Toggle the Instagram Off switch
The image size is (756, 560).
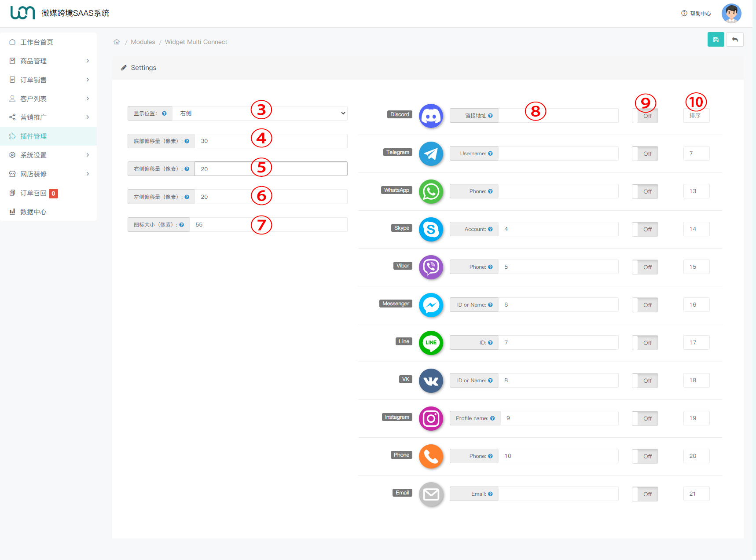[645, 418]
